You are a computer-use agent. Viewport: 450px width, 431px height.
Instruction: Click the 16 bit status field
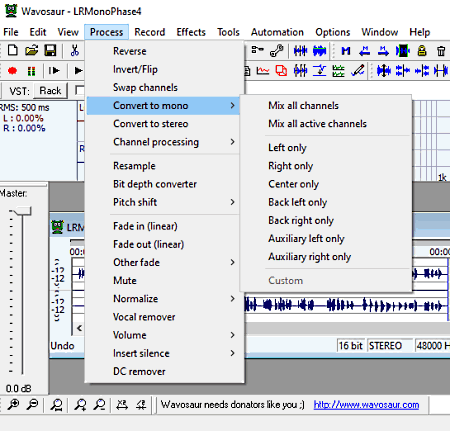[x=350, y=346]
